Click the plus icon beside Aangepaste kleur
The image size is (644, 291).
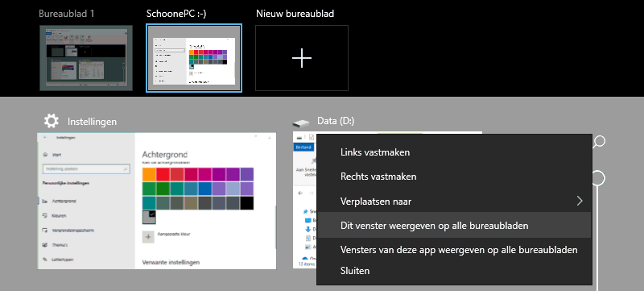click(148, 237)
